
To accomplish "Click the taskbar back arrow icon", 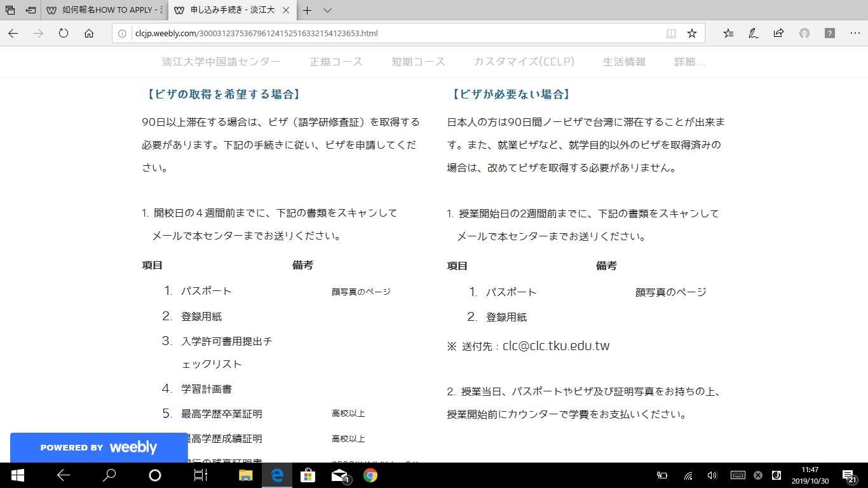I will point(63,475).
